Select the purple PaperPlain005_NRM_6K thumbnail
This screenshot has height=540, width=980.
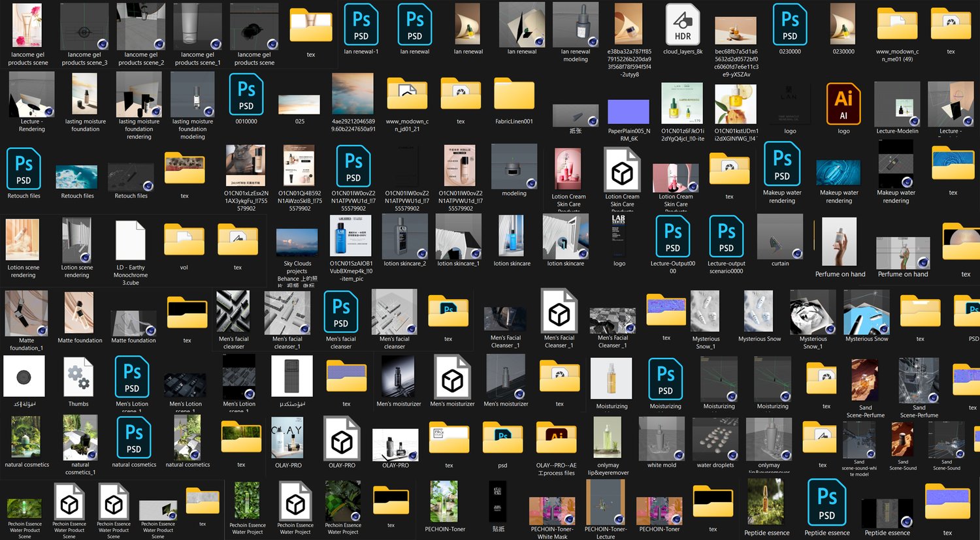click(x=629, y=112)
